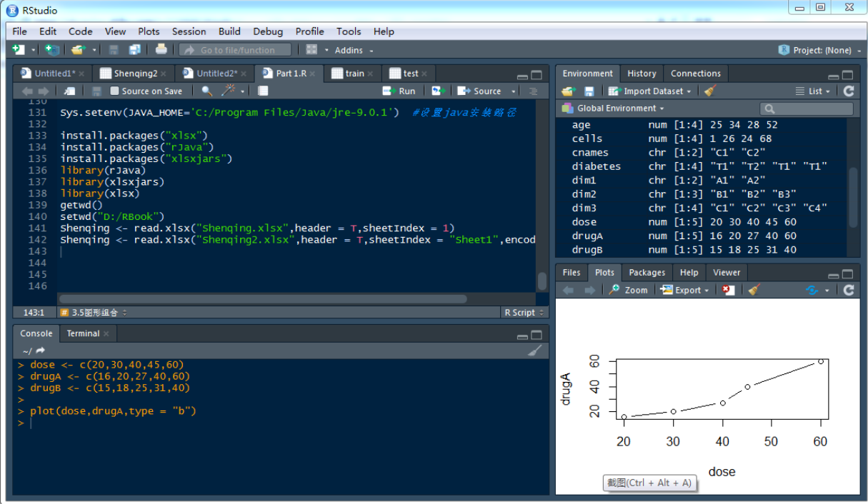868x504 pixels.
Task: Click the environment search box
Action: (x=807, y=109)
